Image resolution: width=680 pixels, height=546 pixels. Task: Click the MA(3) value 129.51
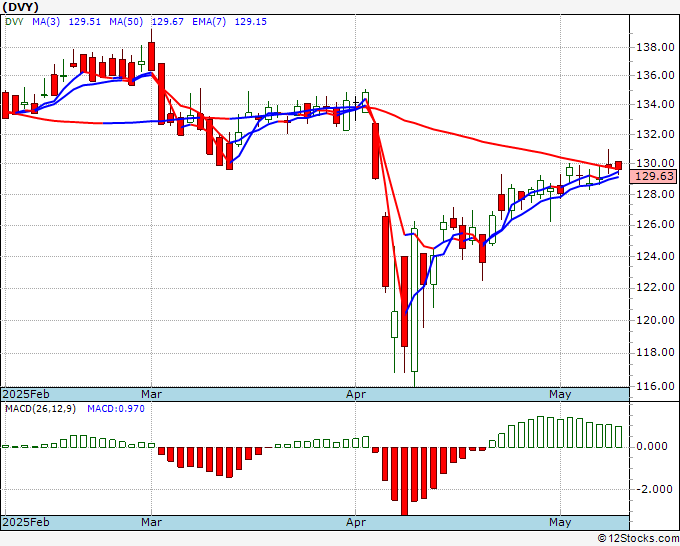pyautogui.click(x=85, y=22)
